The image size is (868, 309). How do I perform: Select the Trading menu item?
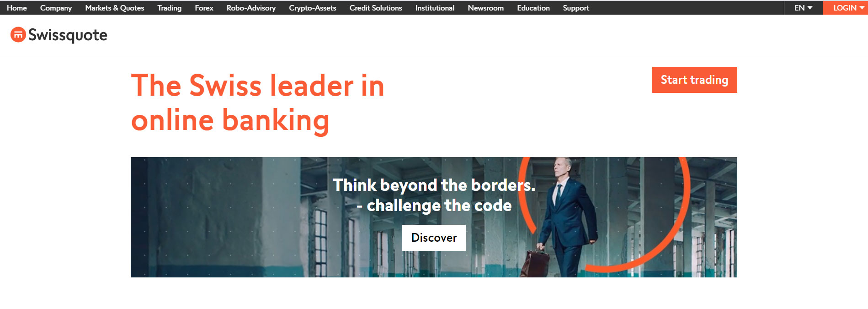click(x=170, y=8)
